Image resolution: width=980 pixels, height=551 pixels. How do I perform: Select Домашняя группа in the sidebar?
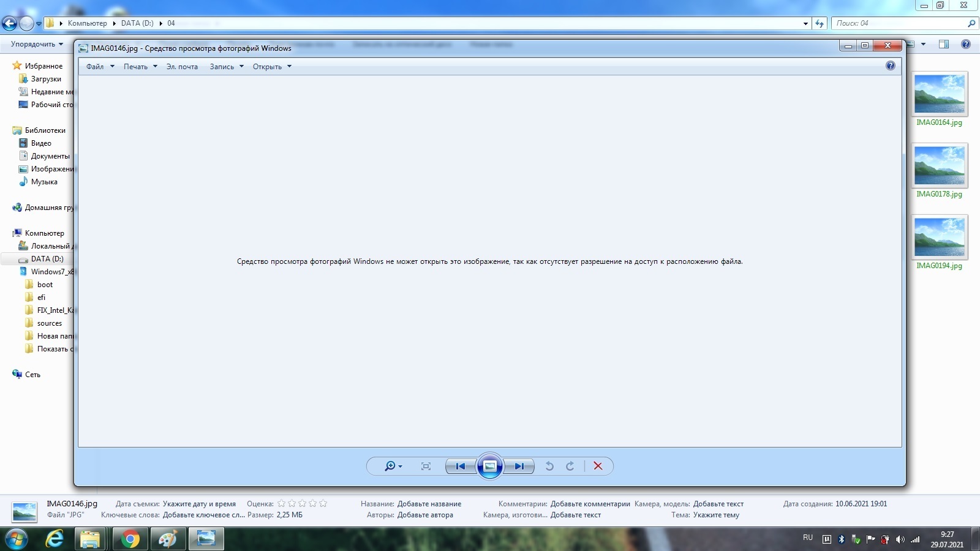(49, 208)
